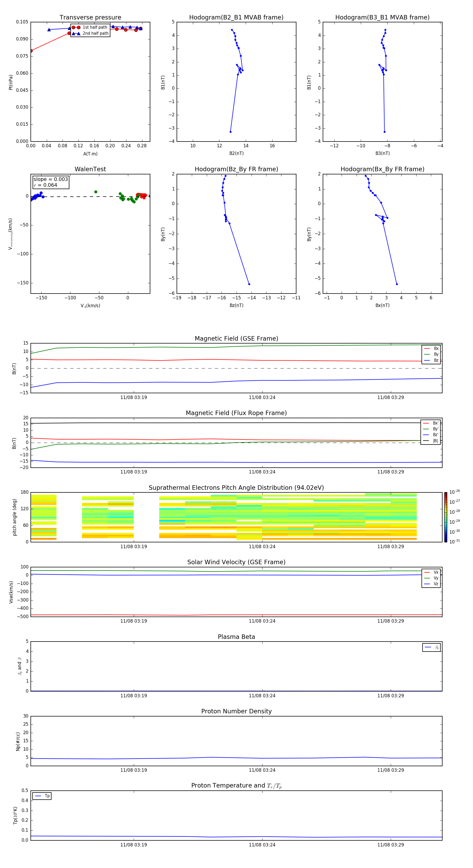Click the "Hodogram(Bz_By FR frame)" title
Viewport: 473px width, 868px height.
236,169
